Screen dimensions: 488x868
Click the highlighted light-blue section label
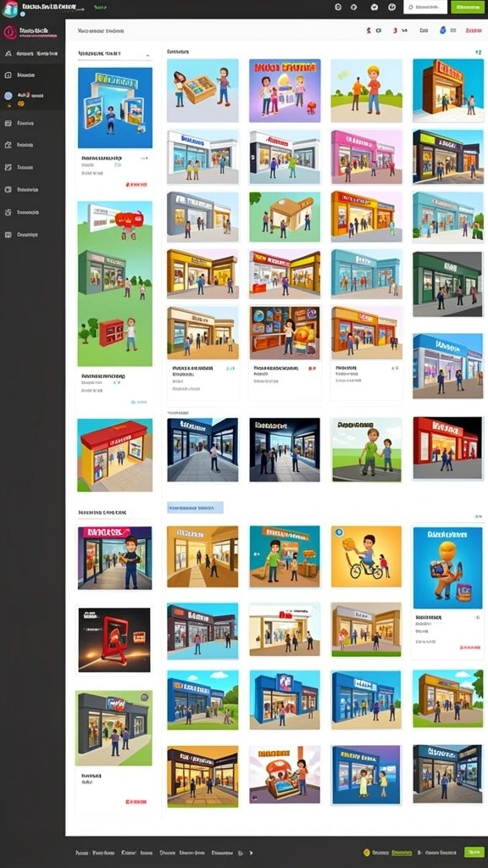(x=196, y=508)
